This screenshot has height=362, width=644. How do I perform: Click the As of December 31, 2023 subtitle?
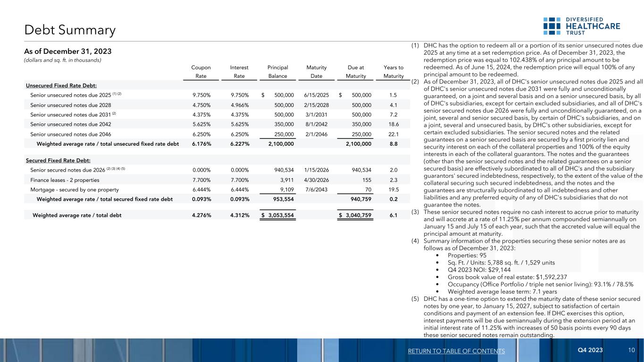point(70,51)
